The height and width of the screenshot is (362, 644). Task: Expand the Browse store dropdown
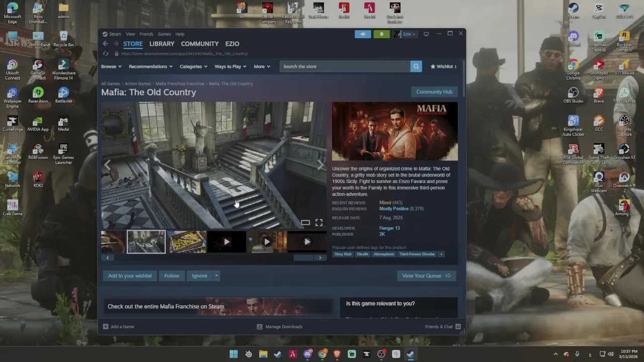111,66
